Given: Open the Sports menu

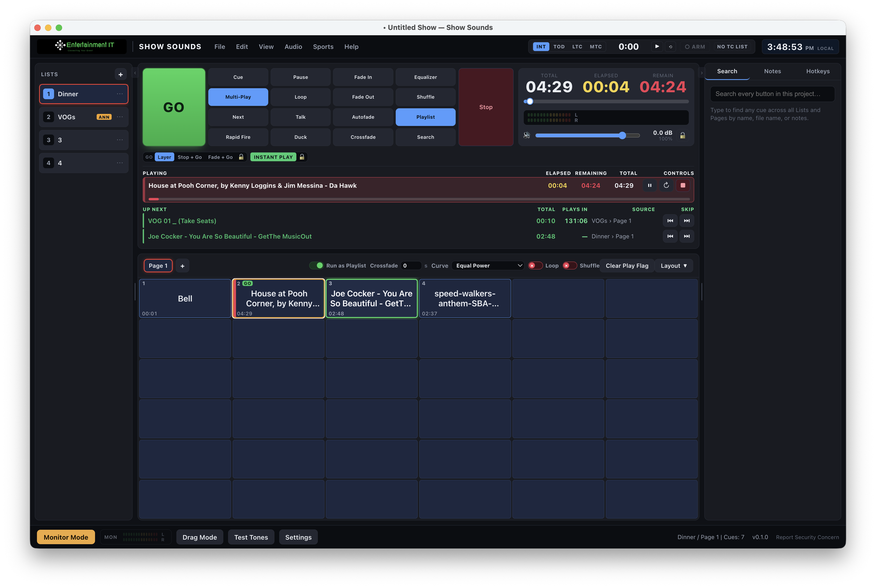Looking at the screenshot, I should coord(323,47).
